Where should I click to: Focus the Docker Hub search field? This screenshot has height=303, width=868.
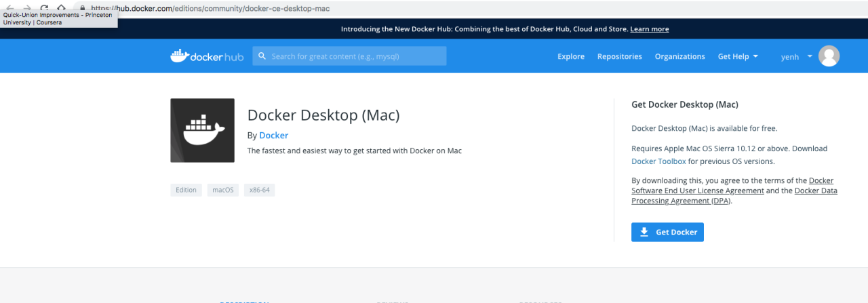click(349, 56)
